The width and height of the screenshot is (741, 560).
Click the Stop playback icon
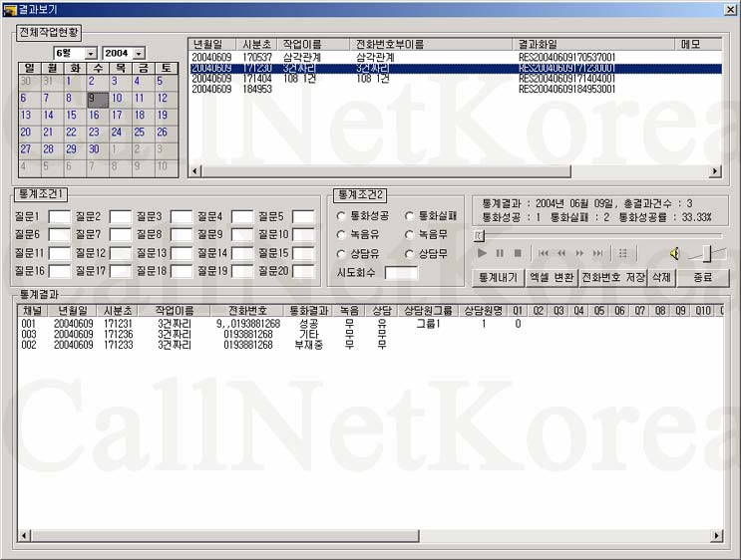tap(518, 253)
